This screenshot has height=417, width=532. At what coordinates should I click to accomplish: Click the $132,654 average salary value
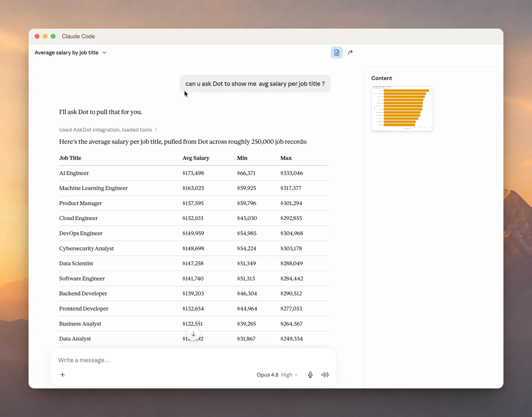click(193, 309)
